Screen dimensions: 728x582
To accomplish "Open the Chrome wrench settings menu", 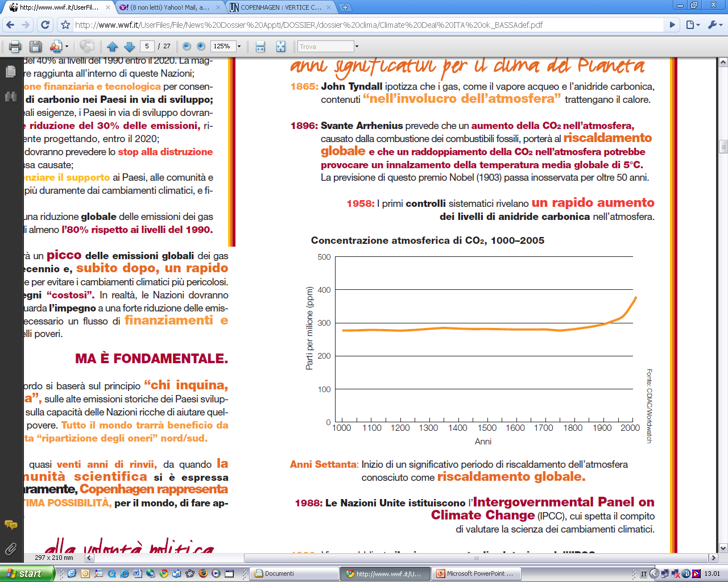I will 714,24.
